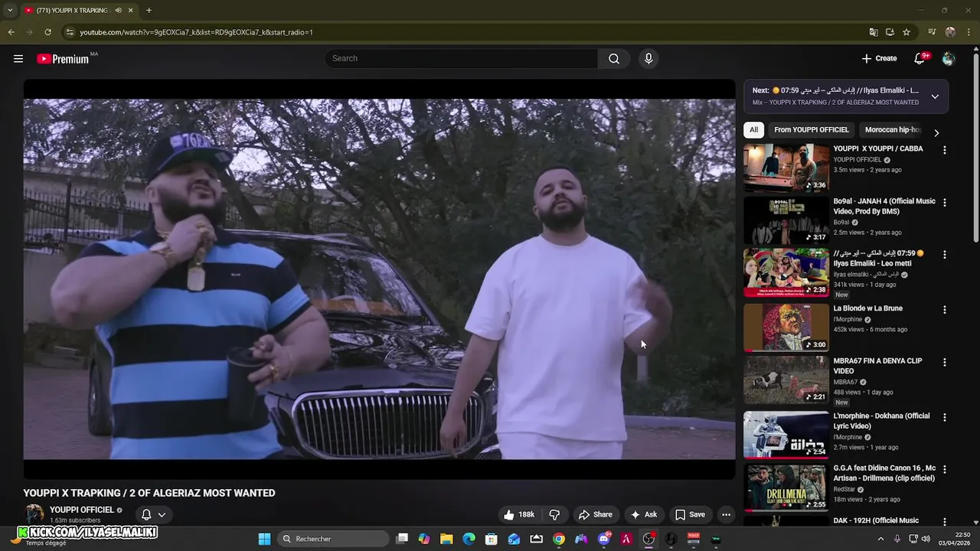The height and width of the screenshot is (551, 980).
Task: Open Google Chrome from the taskbar
Action: 559,539
